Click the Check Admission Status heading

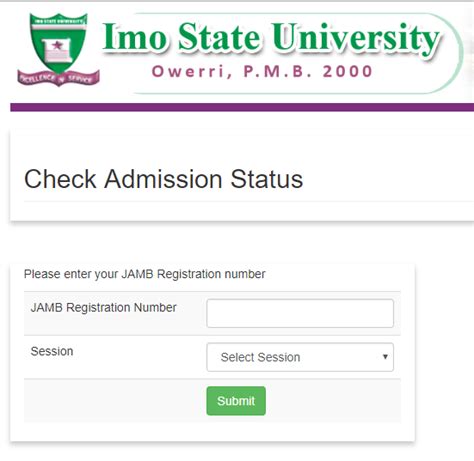click(x=163, y=179)
